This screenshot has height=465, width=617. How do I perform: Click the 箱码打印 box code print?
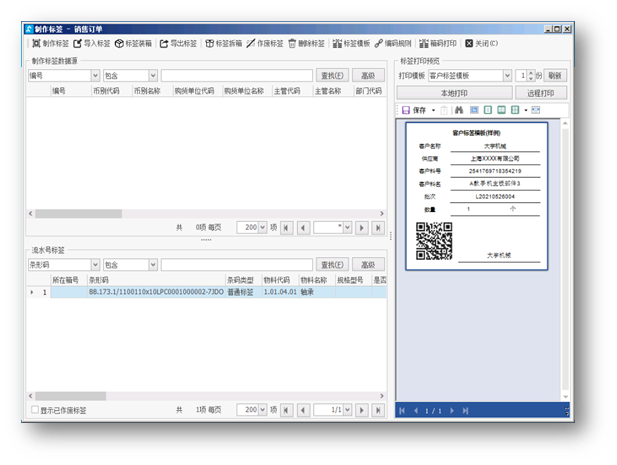(x=438, y=43)
